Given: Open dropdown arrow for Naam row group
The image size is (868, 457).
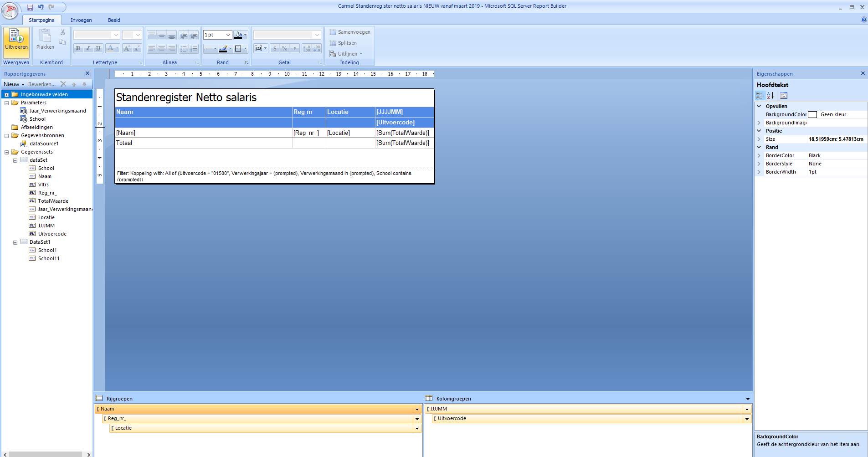Looking at the screenshot, I should point(417,409).
